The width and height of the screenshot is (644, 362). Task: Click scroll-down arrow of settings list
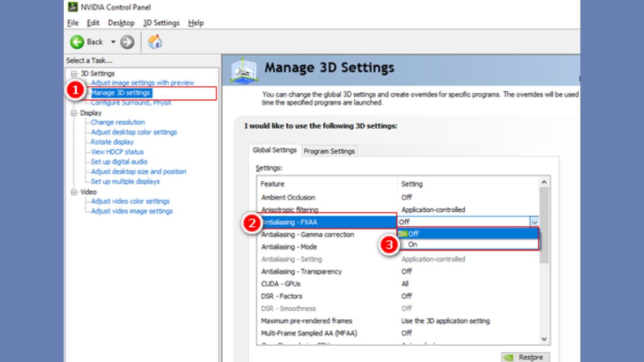544,339
